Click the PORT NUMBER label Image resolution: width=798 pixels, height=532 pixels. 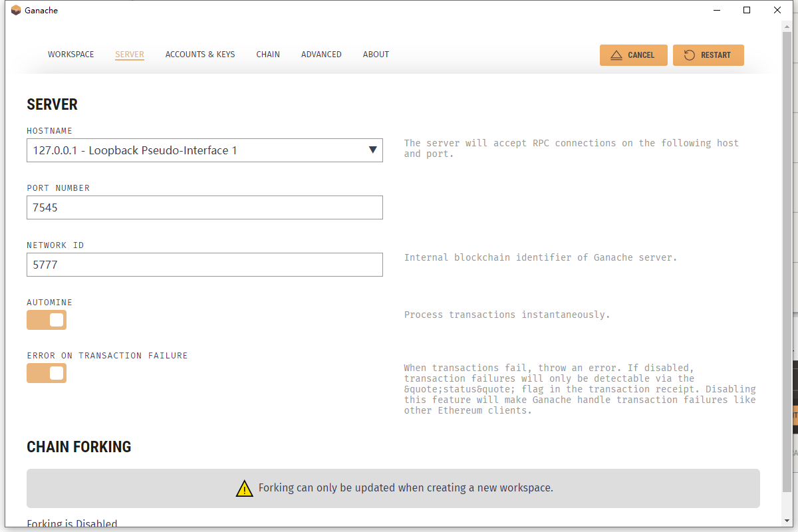(x=58, y=188)
